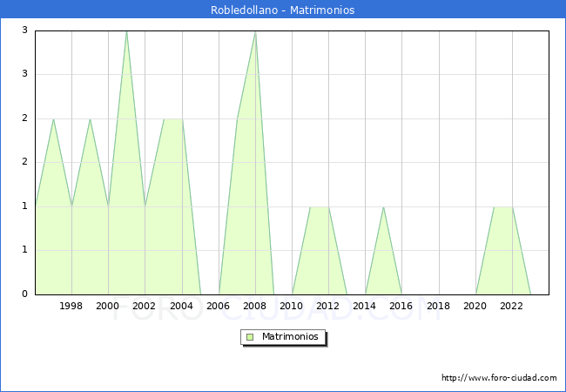Click the 0 y-axis label
Image resolution: width=566 pixels, height=392 pixels.
click(24, 294)
